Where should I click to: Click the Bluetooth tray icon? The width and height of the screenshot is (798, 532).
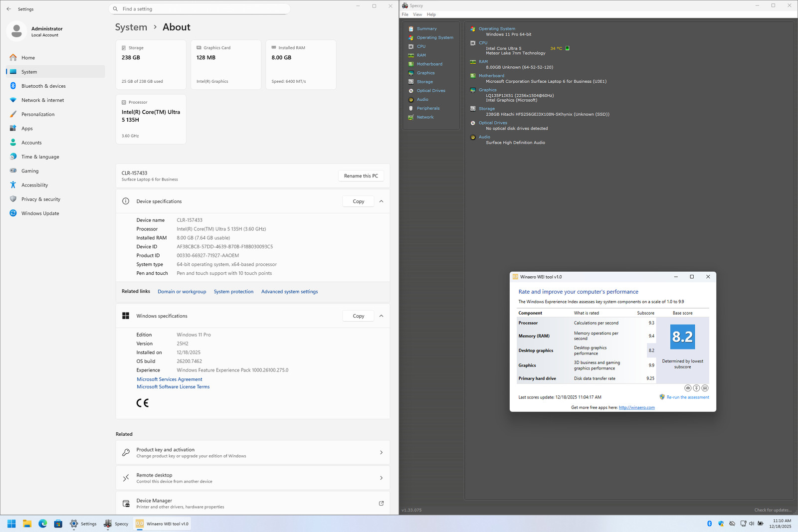pyautogui.click(x=709, y=524)
